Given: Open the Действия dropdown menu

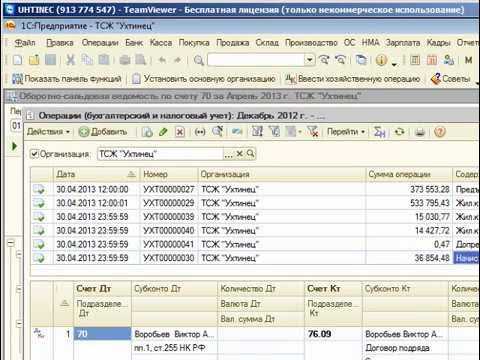Looking at the screenshot, I should [x=48, y=132].
